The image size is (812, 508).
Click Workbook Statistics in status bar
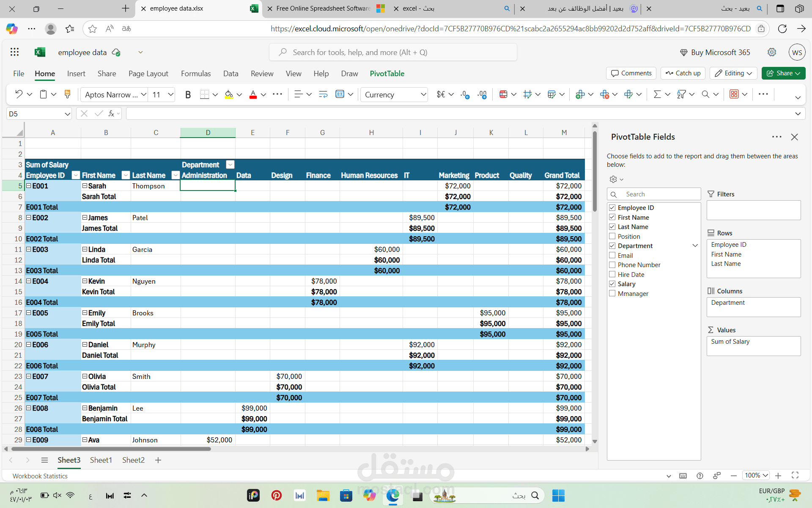point(40,476)
